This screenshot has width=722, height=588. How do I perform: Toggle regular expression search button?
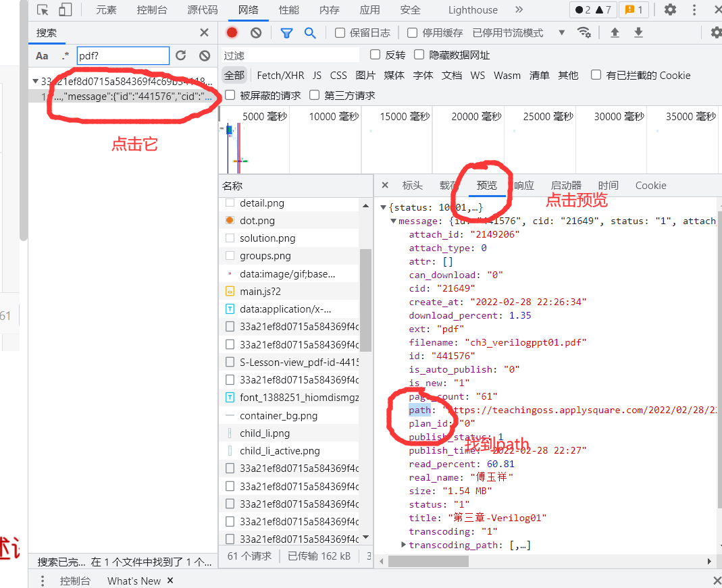point(66,56)
